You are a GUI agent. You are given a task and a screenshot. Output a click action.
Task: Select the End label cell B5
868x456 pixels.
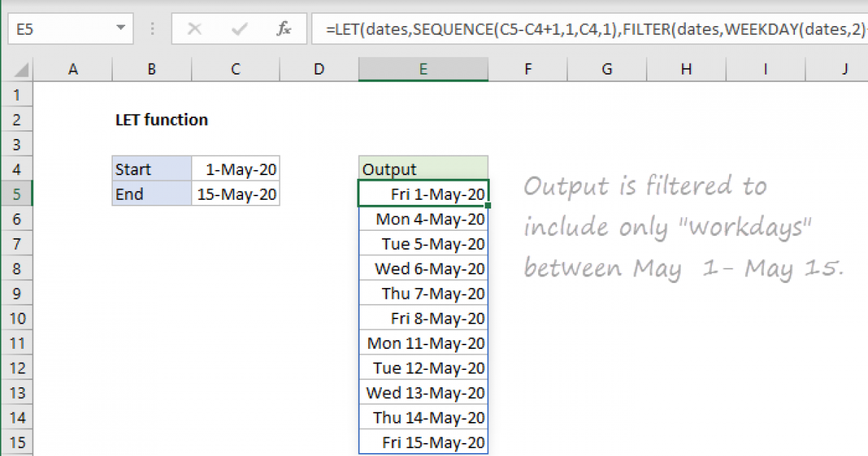(x=151, y=194)
